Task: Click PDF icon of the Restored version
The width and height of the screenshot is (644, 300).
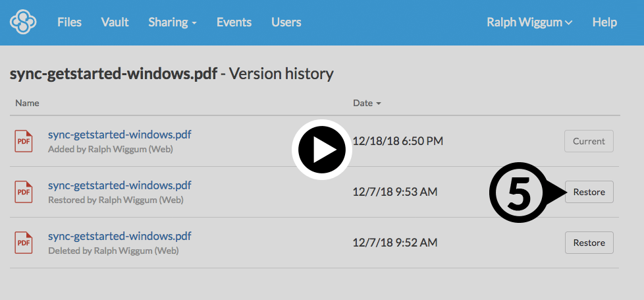Action: [x=24, y=192]
